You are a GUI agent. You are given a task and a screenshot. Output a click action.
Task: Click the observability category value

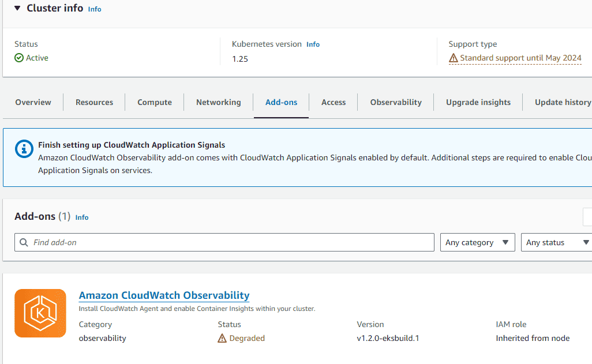click(102, 338)
